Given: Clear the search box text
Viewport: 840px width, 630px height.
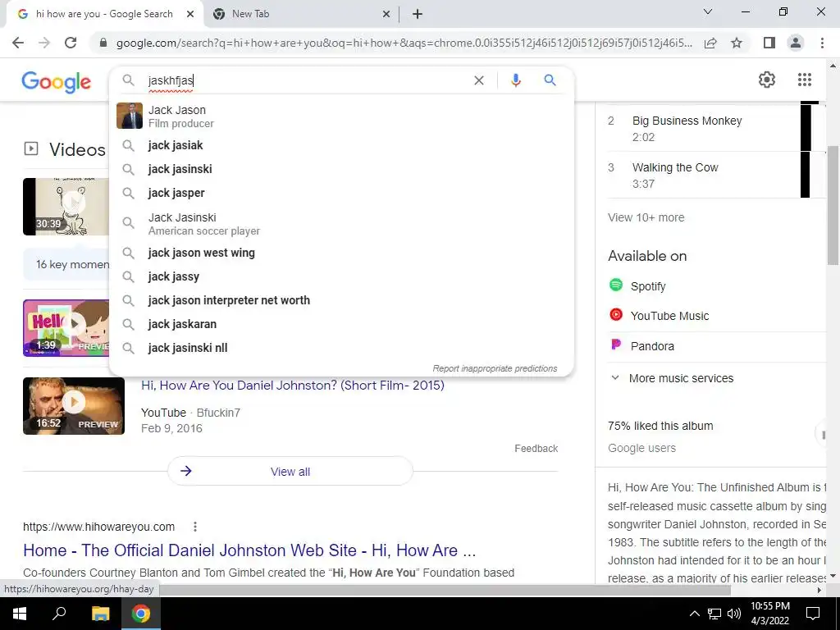Looking at the screenshot, I should coord(479,80).
